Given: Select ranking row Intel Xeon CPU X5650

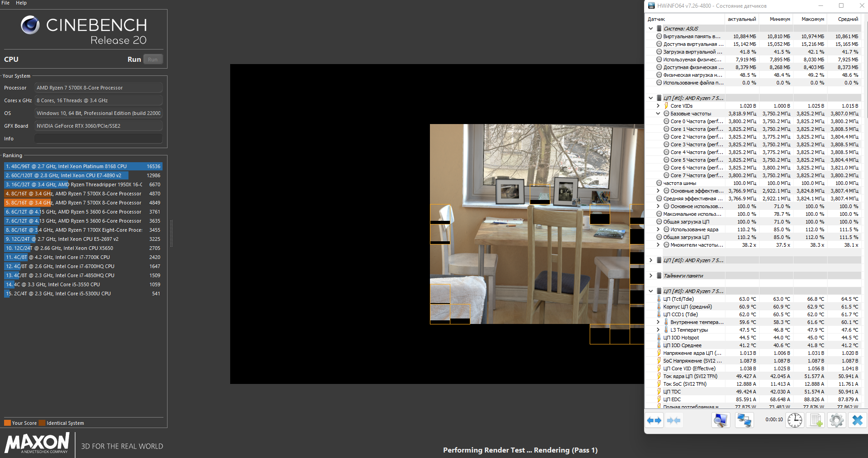Looking at the screenshot, I should tap(83, 248).
